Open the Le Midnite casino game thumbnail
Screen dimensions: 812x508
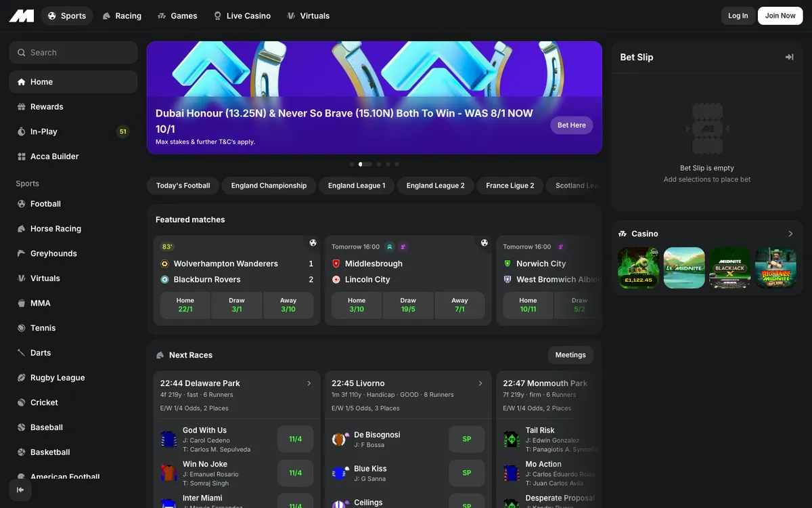tap(684, 268)
